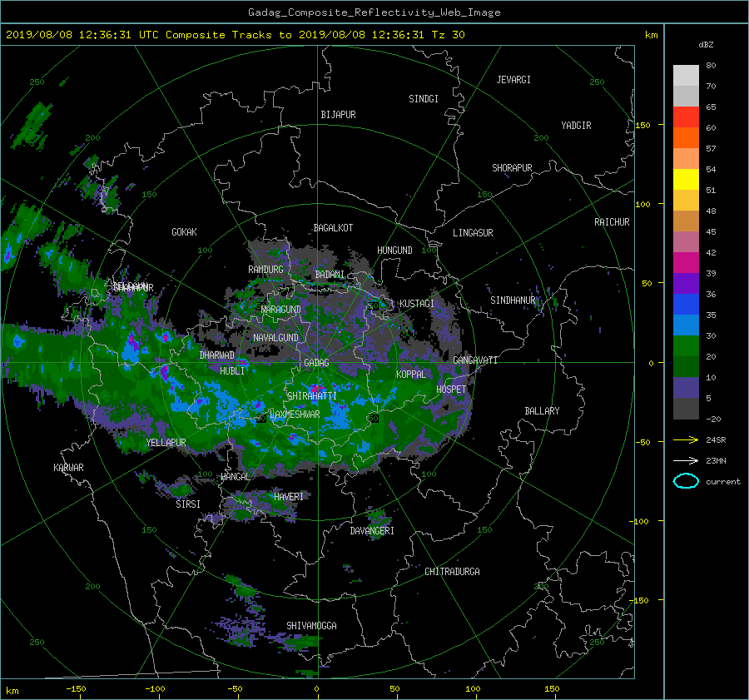Click the HANGAL city label
The height and width of the screenshot is (700, 749).
click(x=235, y=477)
